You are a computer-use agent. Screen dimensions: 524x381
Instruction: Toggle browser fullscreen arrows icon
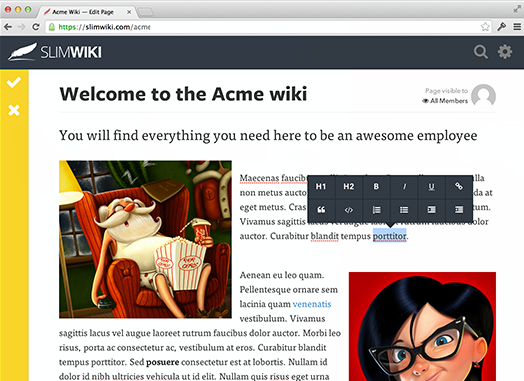click(x=517, y=9)
